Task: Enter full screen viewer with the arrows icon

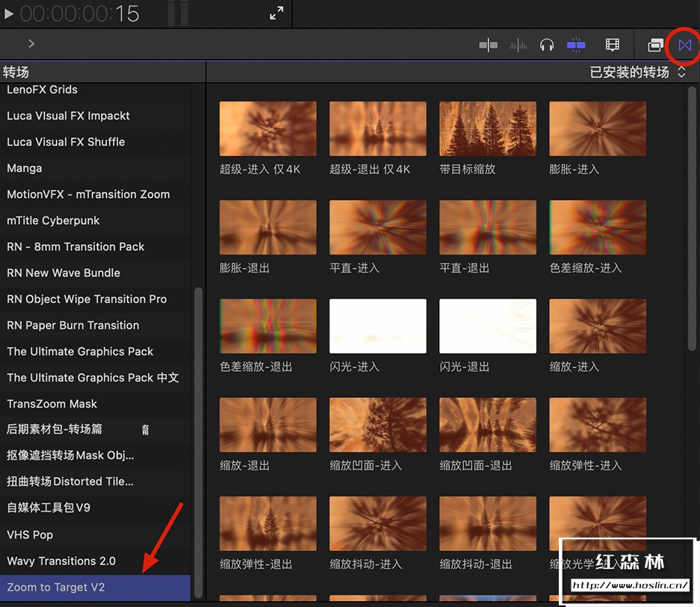Action: click(276, 13)
